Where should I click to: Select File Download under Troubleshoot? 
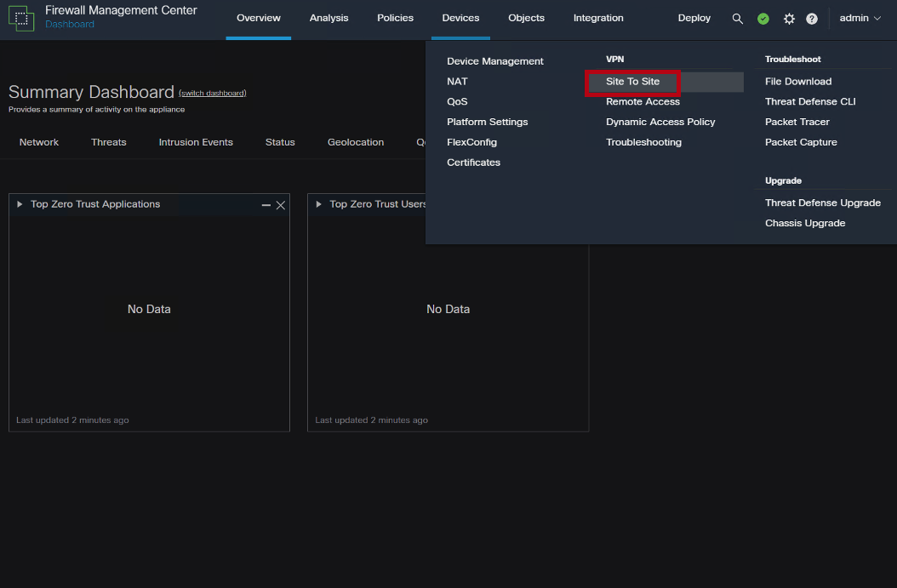[798, 82]
